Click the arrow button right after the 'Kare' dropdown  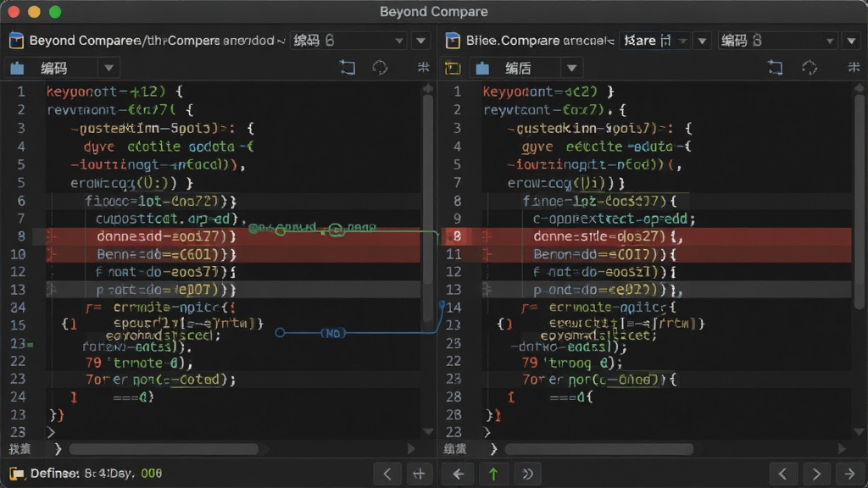pyautogui.click(x=702, y=41)
